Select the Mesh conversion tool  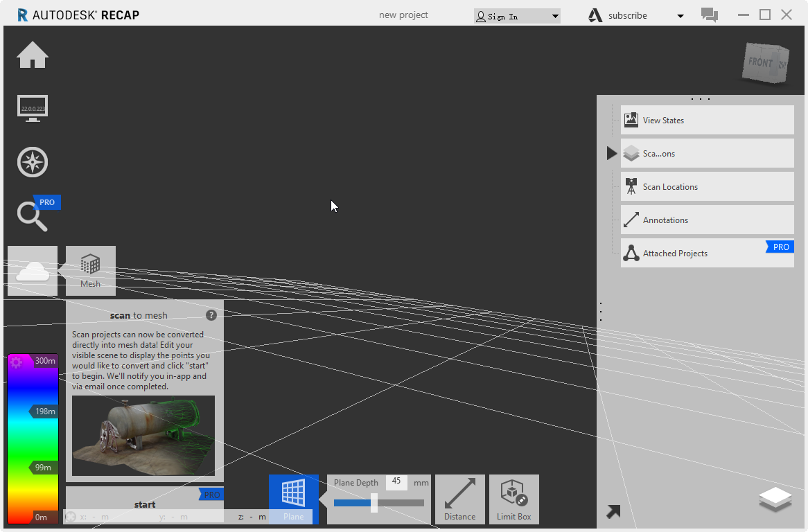90,270
